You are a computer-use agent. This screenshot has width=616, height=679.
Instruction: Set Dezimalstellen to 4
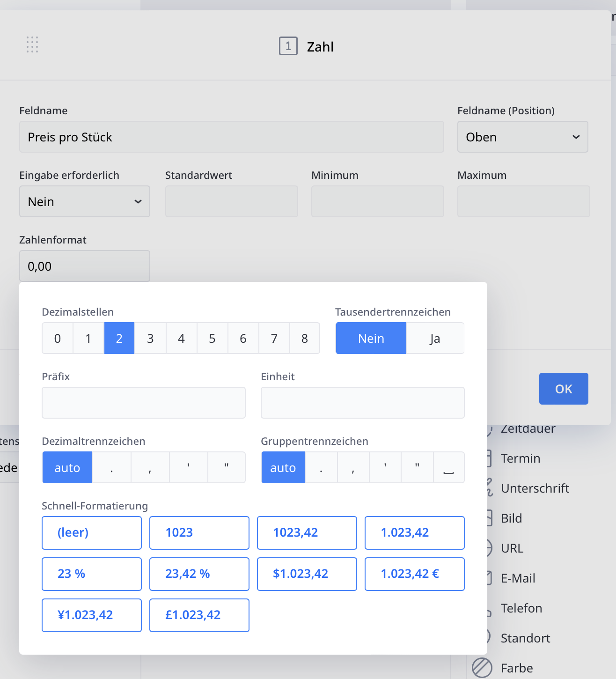[181, 338]
